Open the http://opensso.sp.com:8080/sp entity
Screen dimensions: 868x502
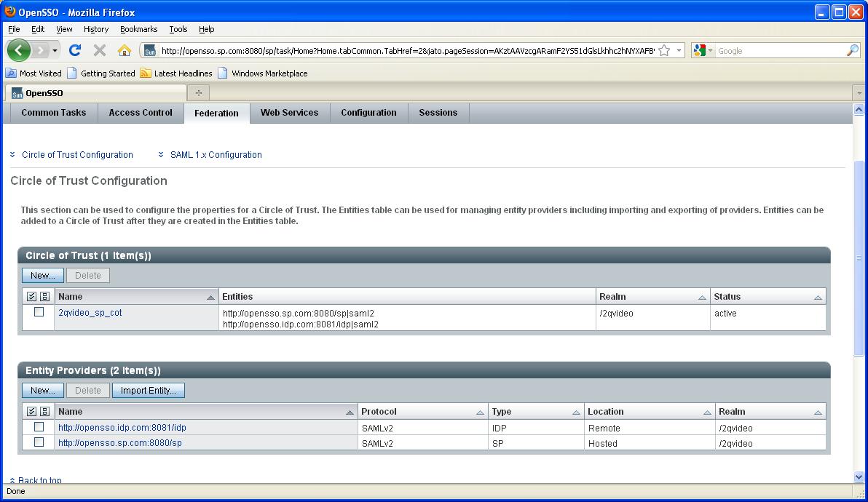(120, 443)
